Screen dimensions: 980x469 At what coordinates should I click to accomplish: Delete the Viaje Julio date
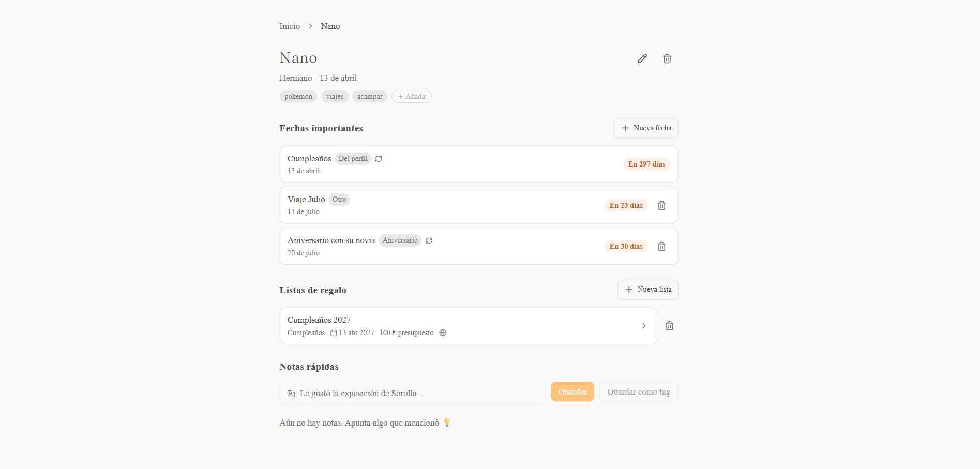pos(661,206)
